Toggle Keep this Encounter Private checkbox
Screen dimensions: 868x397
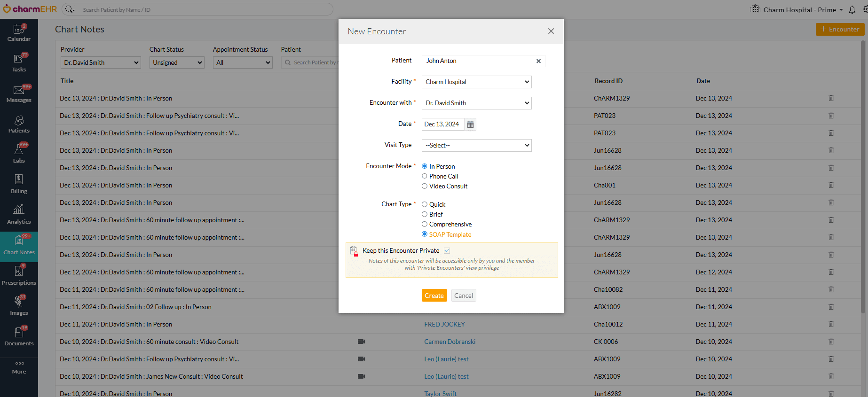tap(447, 251)
